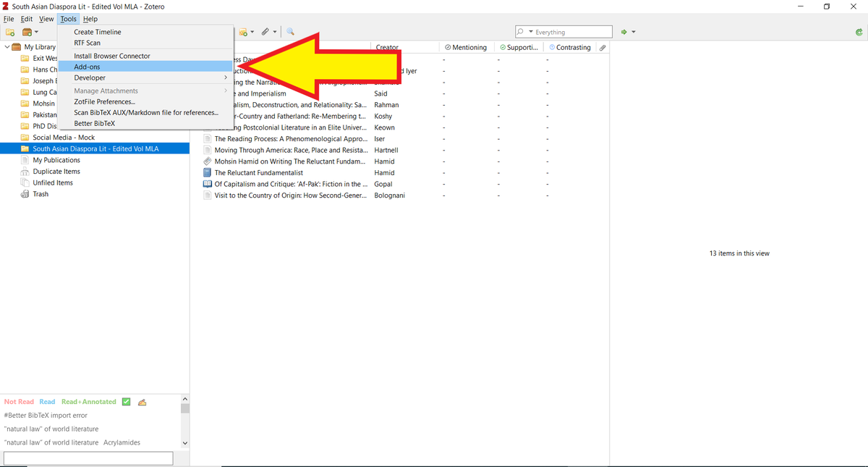Sort by the Contrasting column header

[x=571, y=47]
